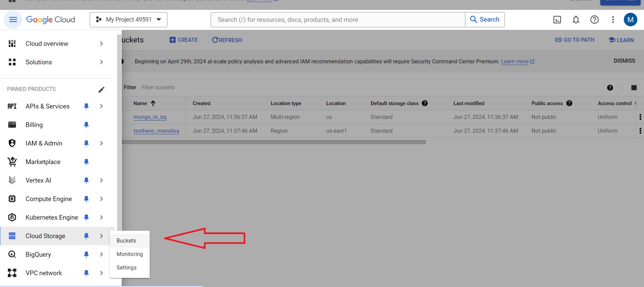Image resolution: width=644 pixels, height=287 pixels.
Task: Click CREATE bucket button
Action: (x=184, y=40)
